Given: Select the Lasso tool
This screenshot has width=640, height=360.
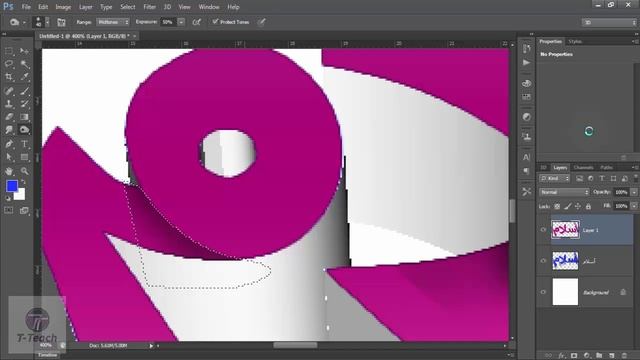Looking at the screenshot, I should point(9,64).
